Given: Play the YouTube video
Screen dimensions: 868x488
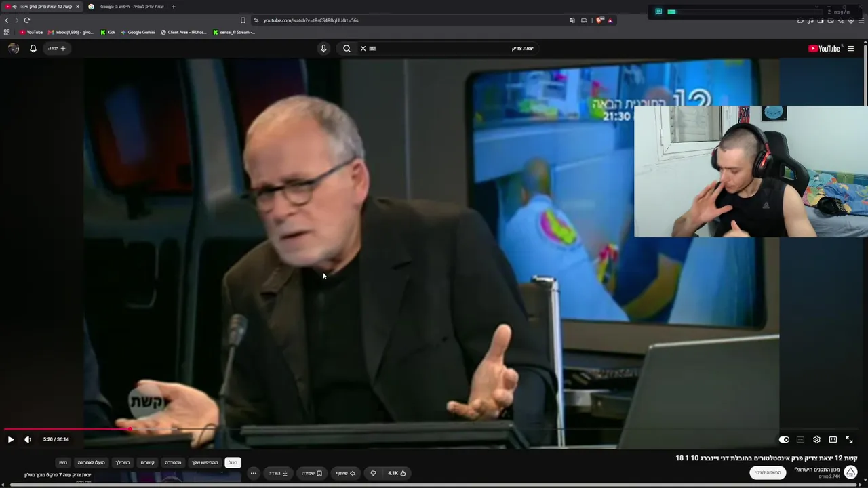Looking at the screenshot, I should click(x=11, y=439).
